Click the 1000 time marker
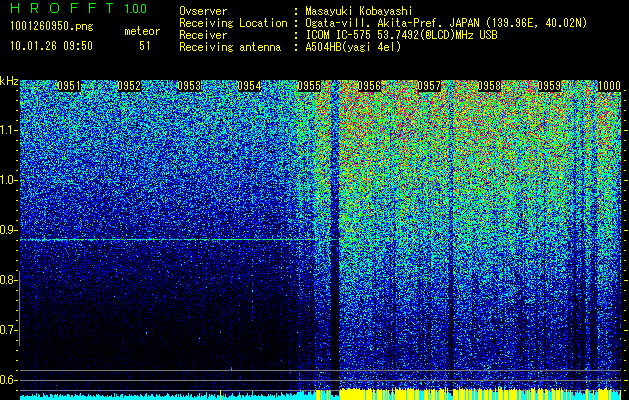 tap(609, 86)
